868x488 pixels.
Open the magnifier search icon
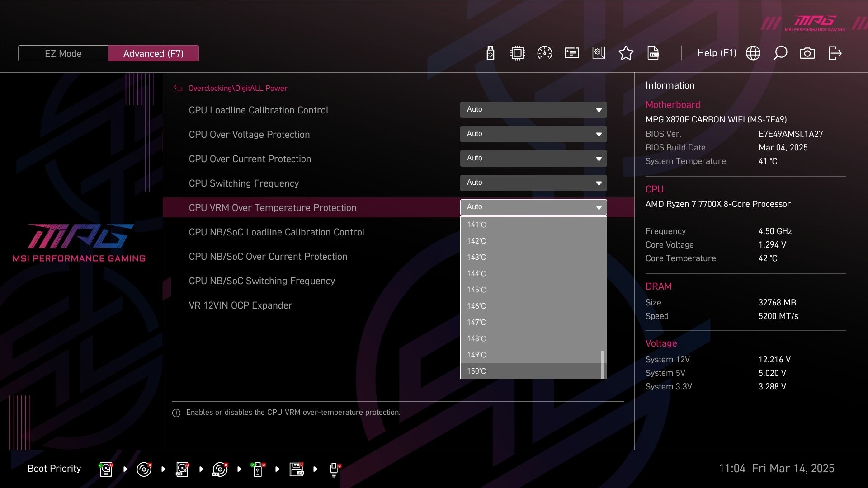pos(780,53)
